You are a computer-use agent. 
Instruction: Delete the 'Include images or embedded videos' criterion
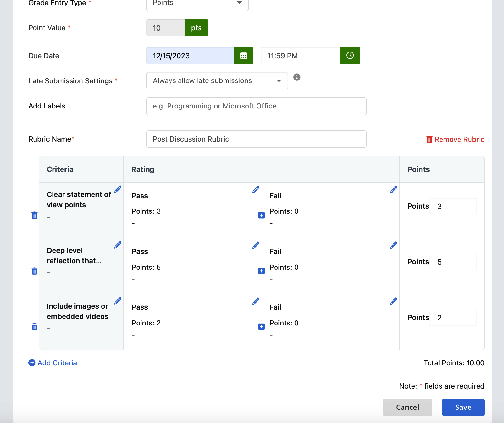pos(34,326)
